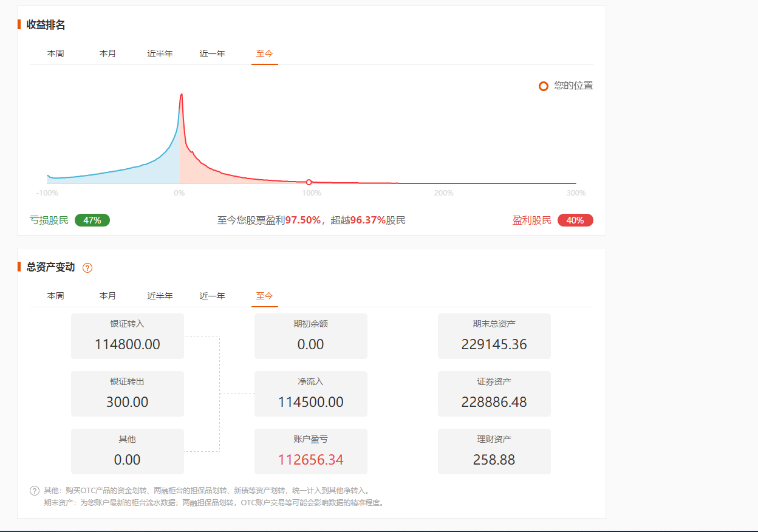Click the -100% axis label on chart
The image size is (758, 532).
(47, 193)
